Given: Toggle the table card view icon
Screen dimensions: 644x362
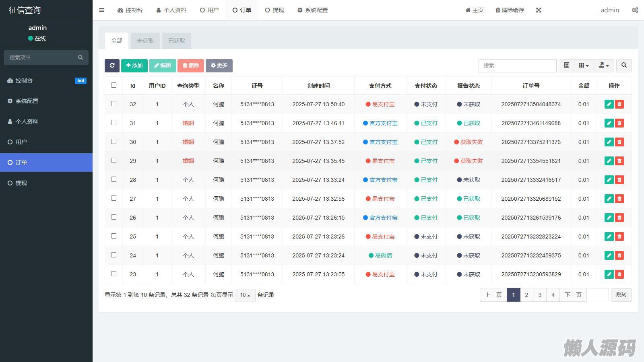Looking at the screenshot, I should pyautogui.click(x=566, y=66).
